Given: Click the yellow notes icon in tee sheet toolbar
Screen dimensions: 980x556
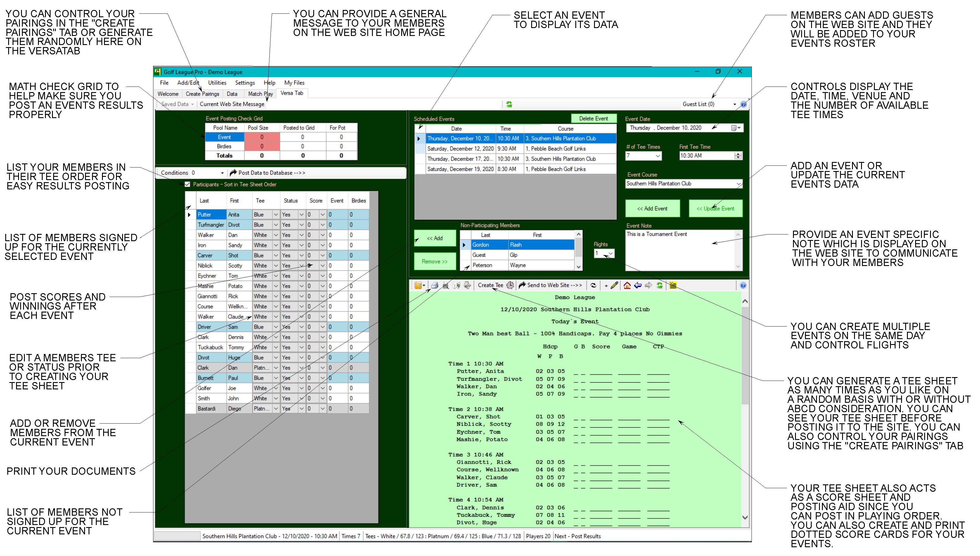Looking at the screenshot, I should pos(673,286).
